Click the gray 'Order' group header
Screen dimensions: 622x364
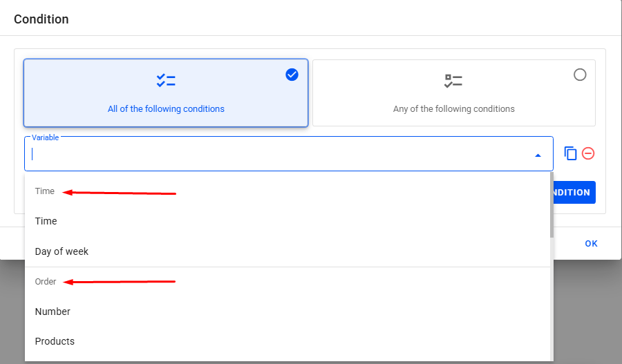(x=46, y=282)
